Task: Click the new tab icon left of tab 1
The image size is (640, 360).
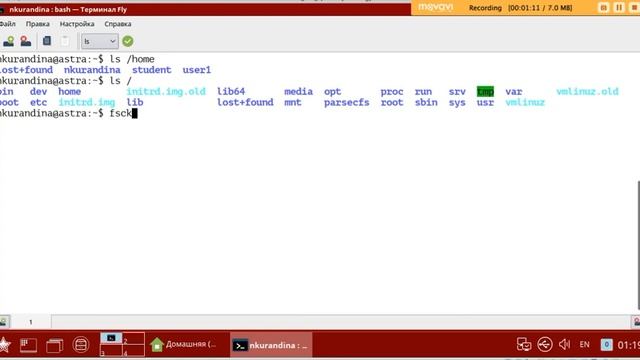Action: (4, 322)
